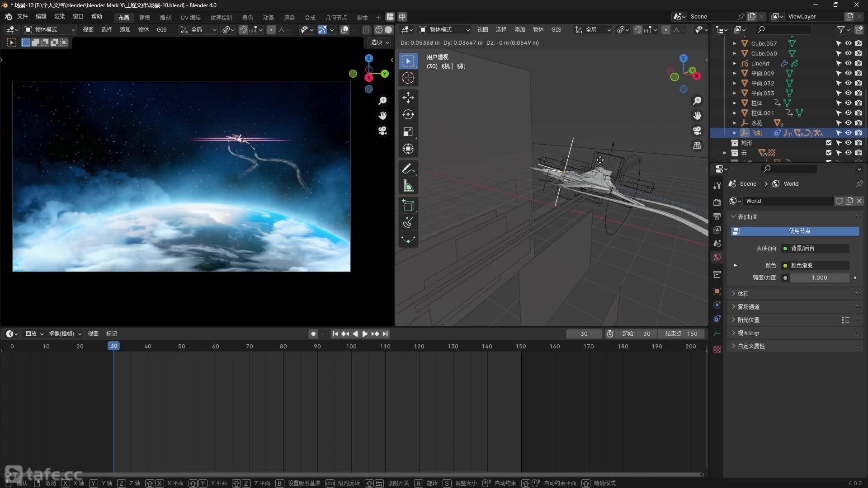868x488 pixels.
Task: Open the 抠像(插帧) keying dropdown
Action: (65, 334)
